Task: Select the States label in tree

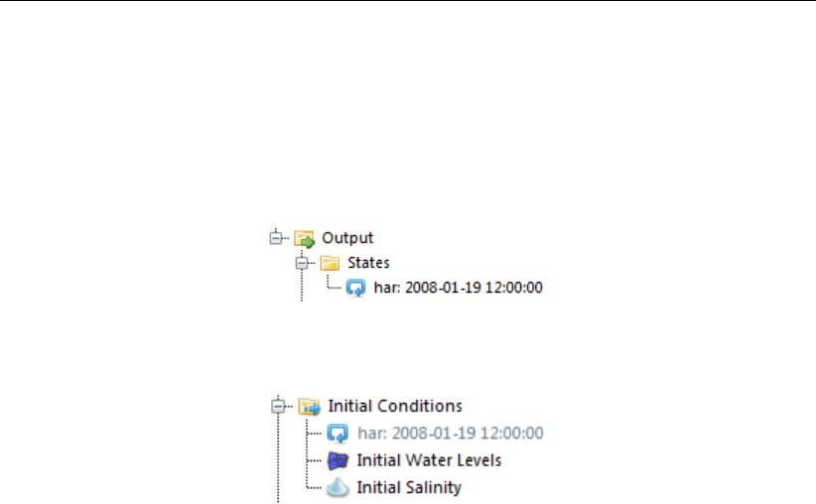Action: coord(368,263)
